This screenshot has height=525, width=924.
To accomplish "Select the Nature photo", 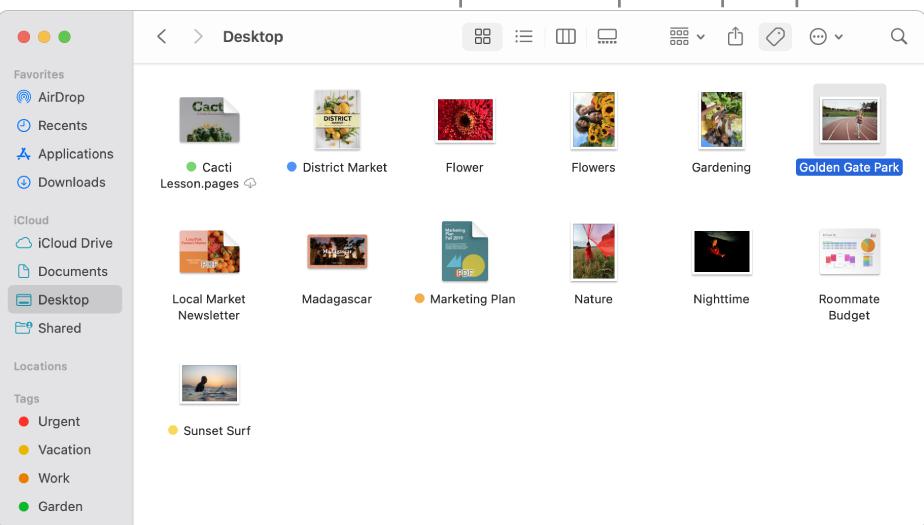I will (593, 251).
